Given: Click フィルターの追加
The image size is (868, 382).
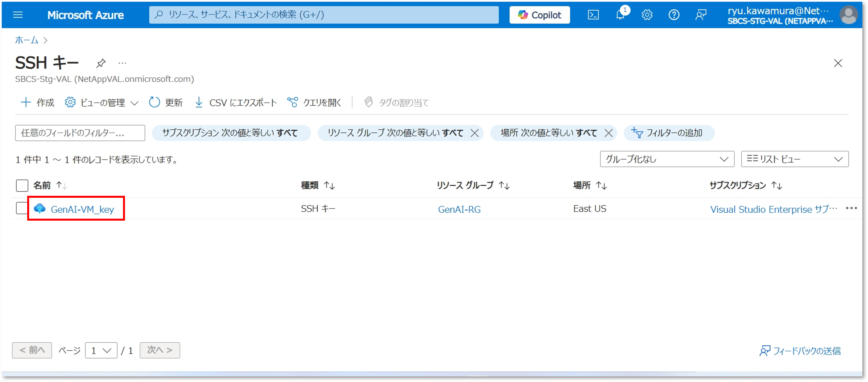Looking at the screenshot, I should [x=669, y=133].
